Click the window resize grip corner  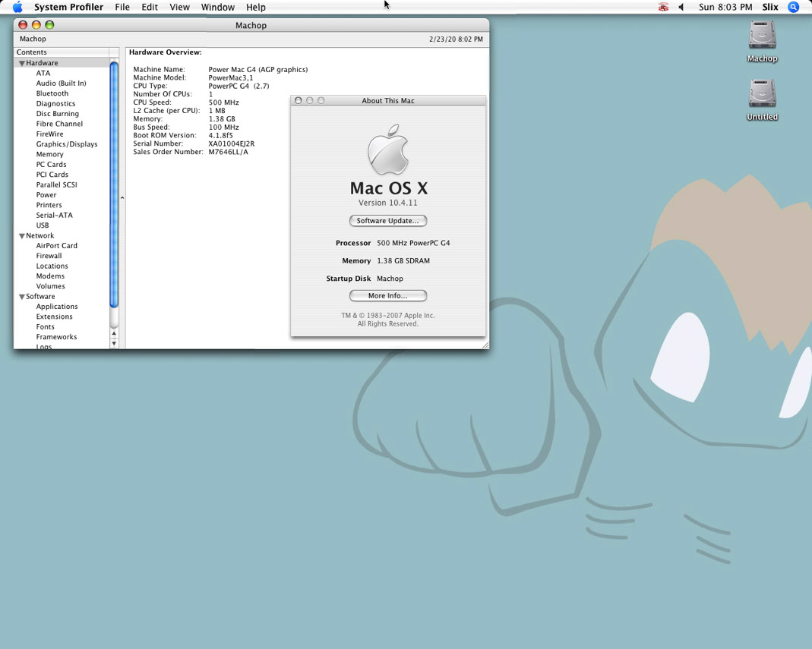tap(485, 345)
